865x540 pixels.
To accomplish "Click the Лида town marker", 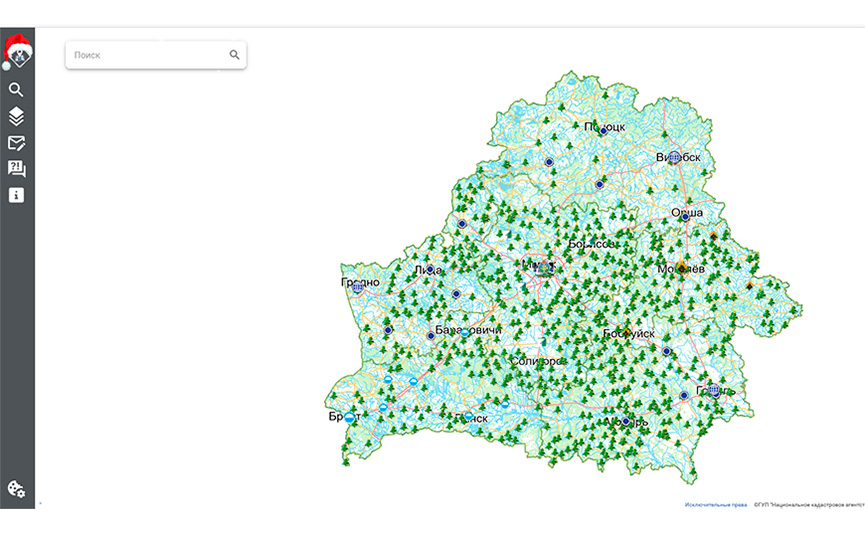I will [x=430, y=269].
